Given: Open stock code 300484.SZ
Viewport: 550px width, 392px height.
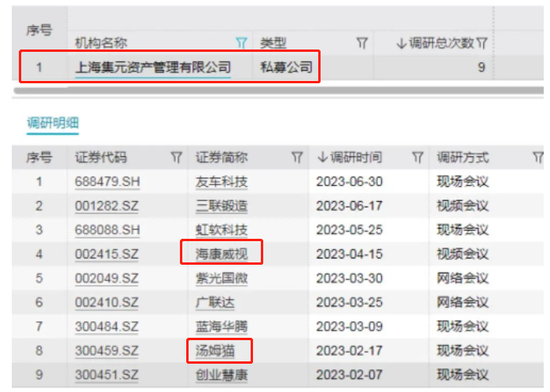Looking at the screenshot, I should click(x=107, y=326).
